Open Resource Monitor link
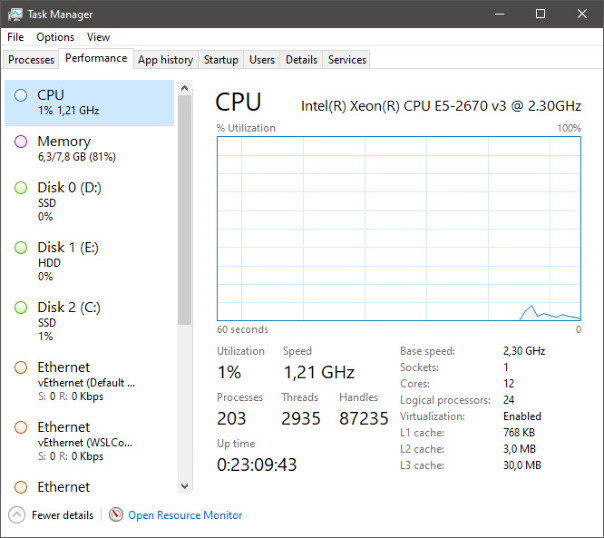The width and height of the screenshot is (604, 538). point(185,515)
